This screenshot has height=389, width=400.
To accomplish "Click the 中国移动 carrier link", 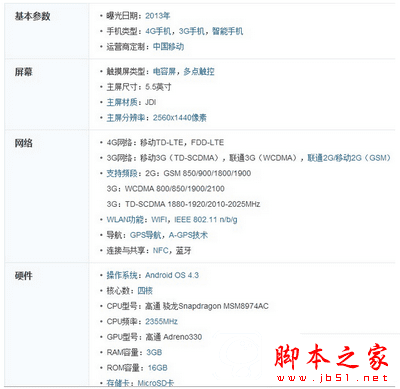I will (168, 47).
